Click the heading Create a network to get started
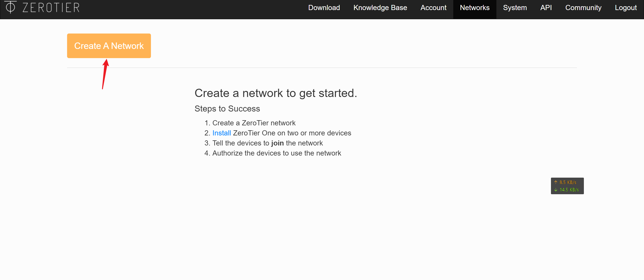The height and width of the screenshot is (280, 644). pyautogui.click(x=275, y=93)
